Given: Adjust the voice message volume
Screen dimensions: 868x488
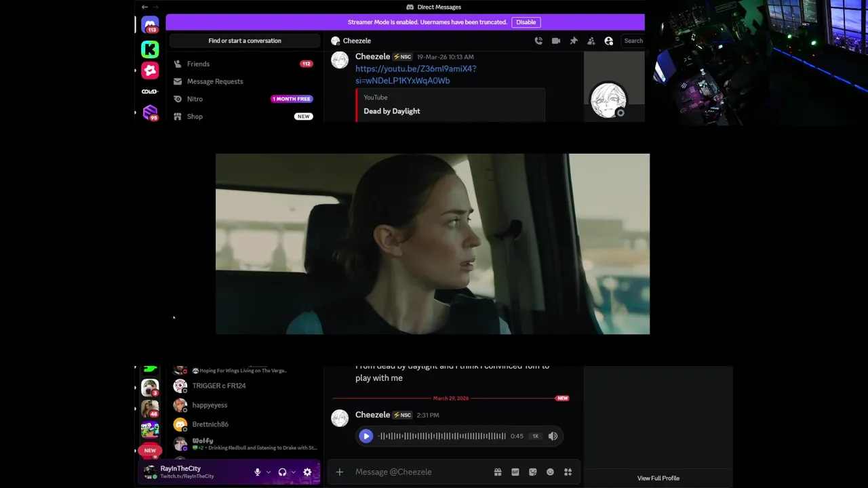Looking at the screenshot, I should coord(553,436).
